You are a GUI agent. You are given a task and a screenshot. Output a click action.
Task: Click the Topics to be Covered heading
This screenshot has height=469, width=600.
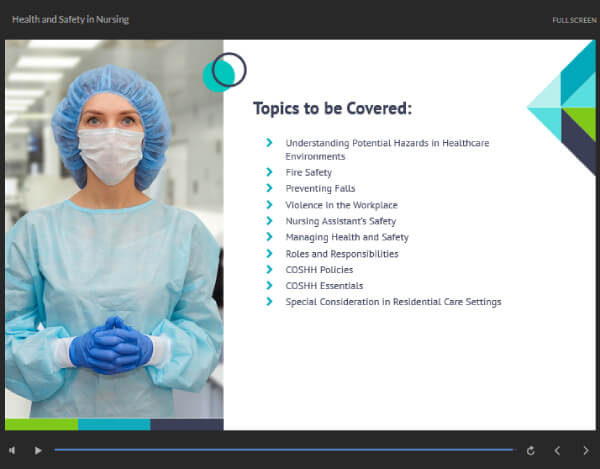coord(333,108)
